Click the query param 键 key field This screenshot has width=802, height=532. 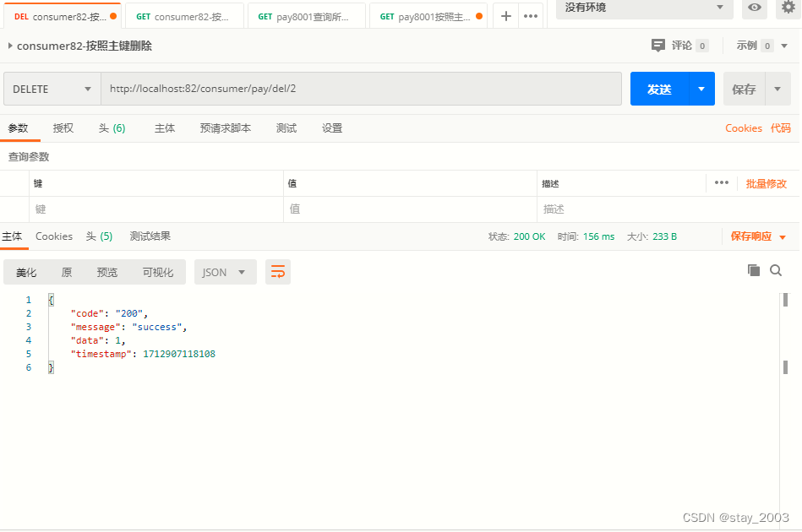156,209
